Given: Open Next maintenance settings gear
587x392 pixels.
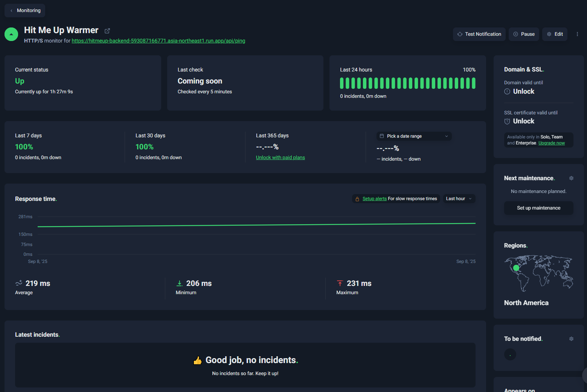Looking at the screenshot, I should 571,178.
